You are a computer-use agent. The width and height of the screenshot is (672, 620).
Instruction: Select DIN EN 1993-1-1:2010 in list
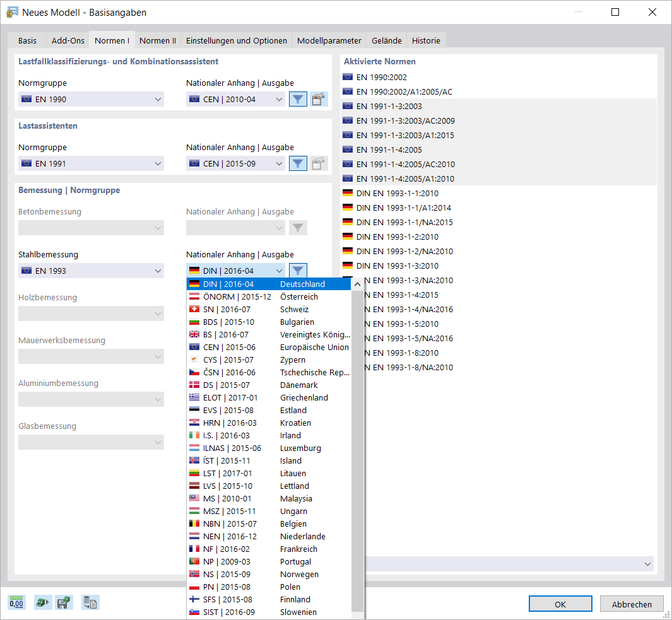point(498,193)
